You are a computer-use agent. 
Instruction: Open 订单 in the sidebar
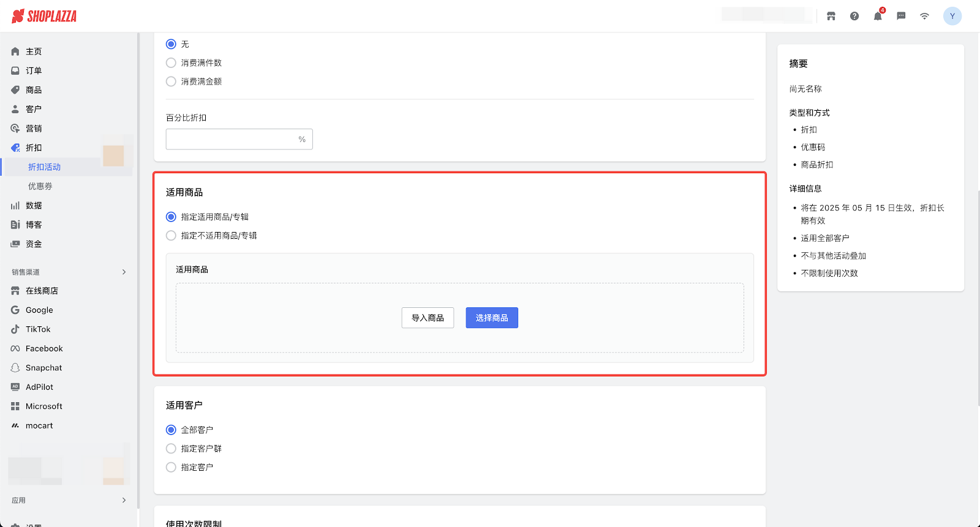(34, 71)
